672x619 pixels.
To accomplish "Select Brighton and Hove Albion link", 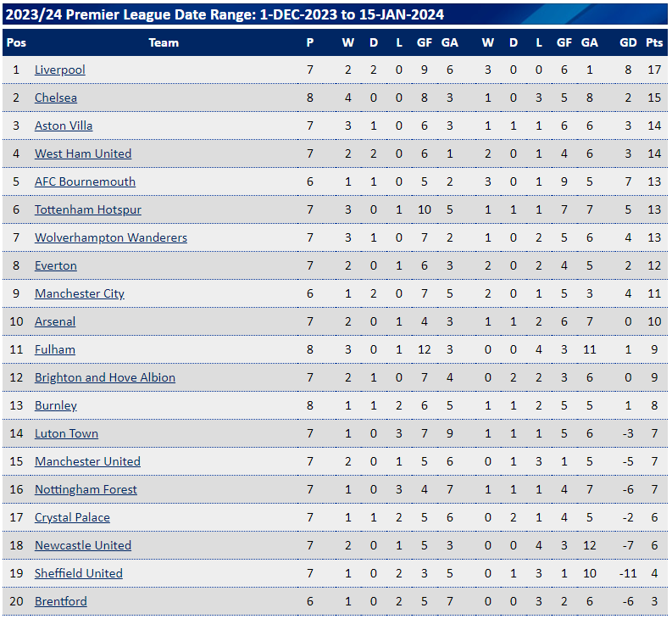I will 105,377.
